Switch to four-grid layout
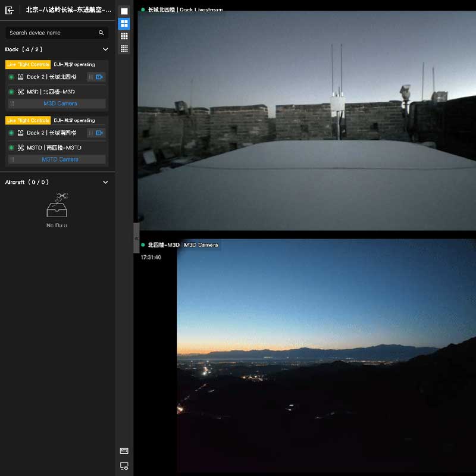Screen dimensions: 476x476 click(x=124, y=24)
